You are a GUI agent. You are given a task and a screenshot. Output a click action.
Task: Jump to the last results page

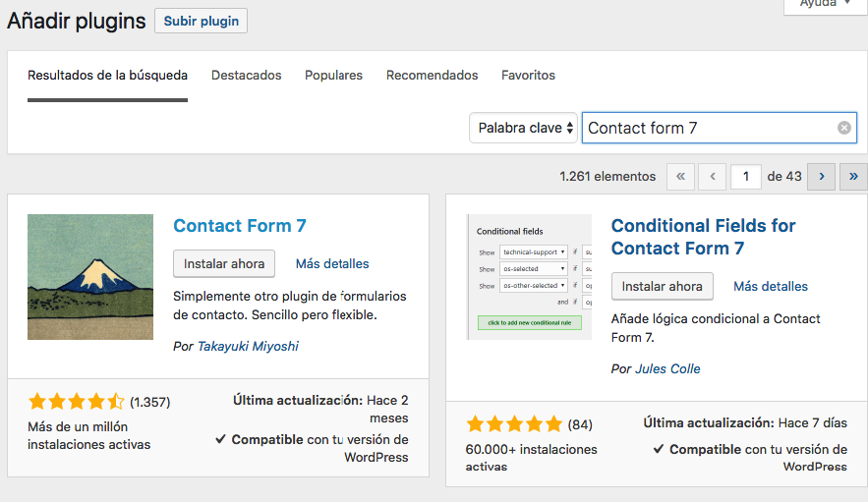point(853,177)
